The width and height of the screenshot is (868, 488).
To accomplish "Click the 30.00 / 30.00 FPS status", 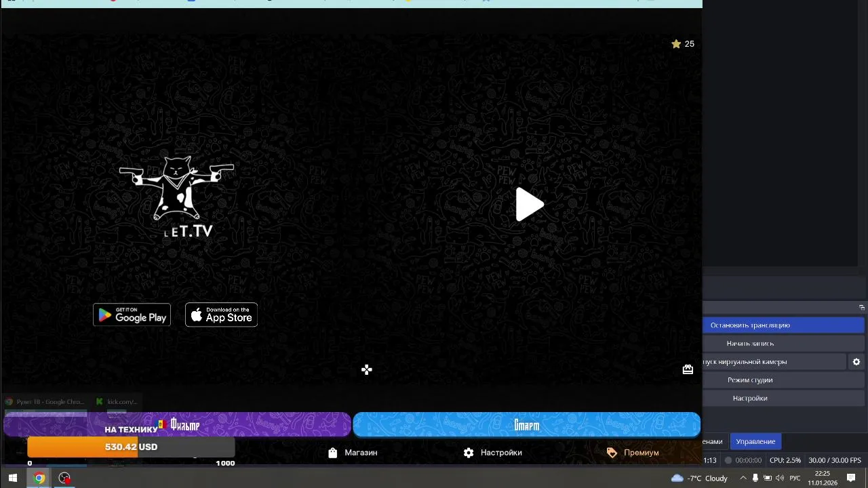I will [835, 460].
